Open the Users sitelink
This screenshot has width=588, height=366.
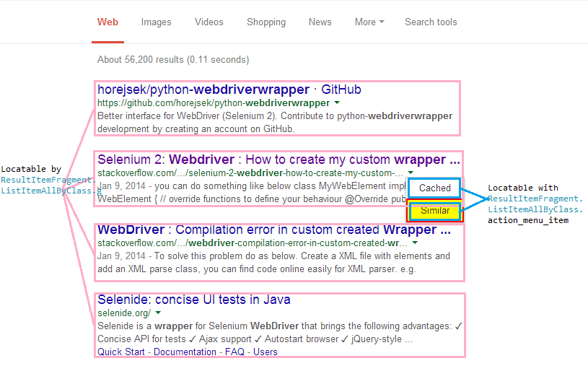(x=265, y=352)
